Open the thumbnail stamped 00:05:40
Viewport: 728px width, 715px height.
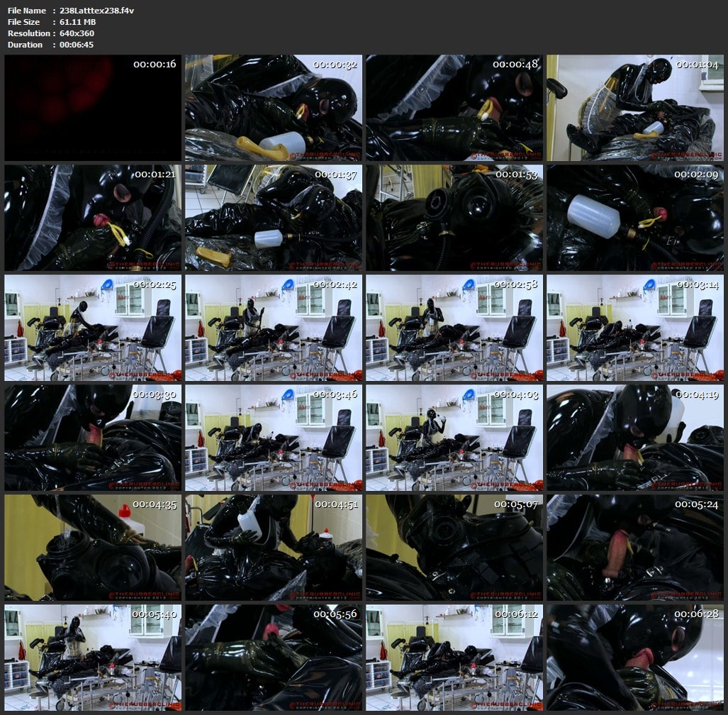coord(93,658)
